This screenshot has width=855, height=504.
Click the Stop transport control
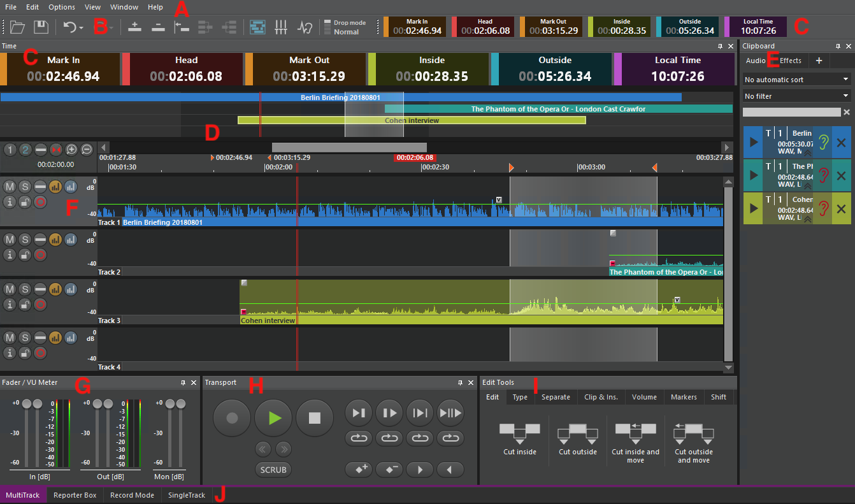click(315, 418)
